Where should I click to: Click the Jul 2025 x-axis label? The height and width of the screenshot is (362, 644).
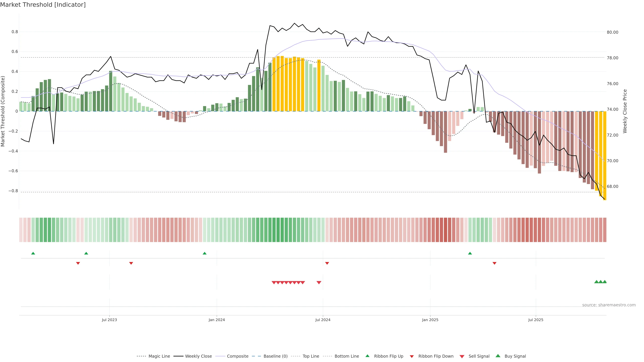point(536,320)
